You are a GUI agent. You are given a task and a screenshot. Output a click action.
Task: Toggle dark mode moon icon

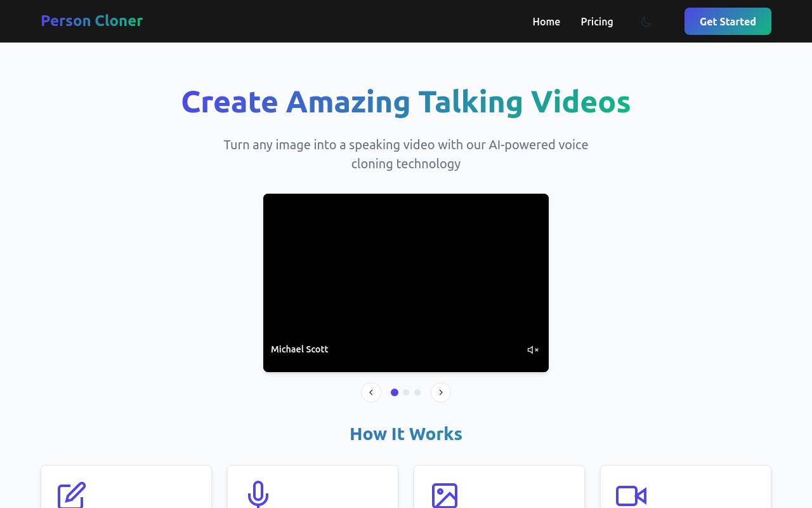646,22
